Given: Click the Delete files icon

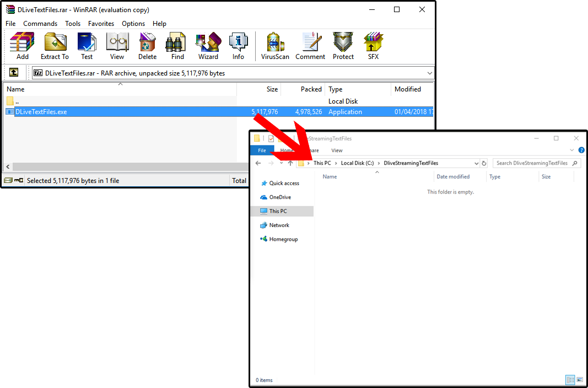Looking at the screenshot, I should coord(147,46).
